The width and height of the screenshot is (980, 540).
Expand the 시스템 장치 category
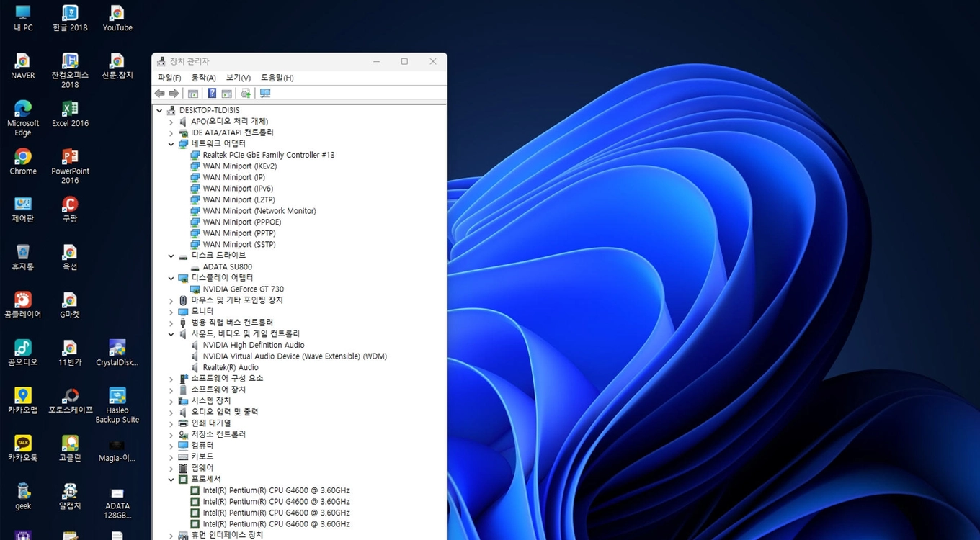pos(171,401)
